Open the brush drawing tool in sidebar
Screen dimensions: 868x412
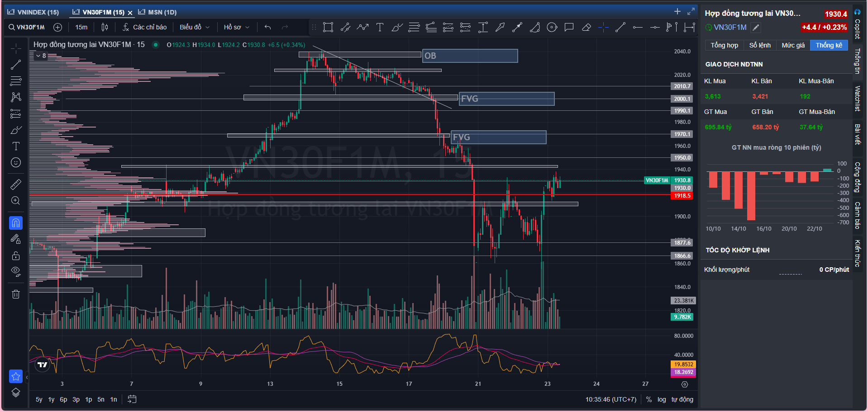(x=16, y=130)
